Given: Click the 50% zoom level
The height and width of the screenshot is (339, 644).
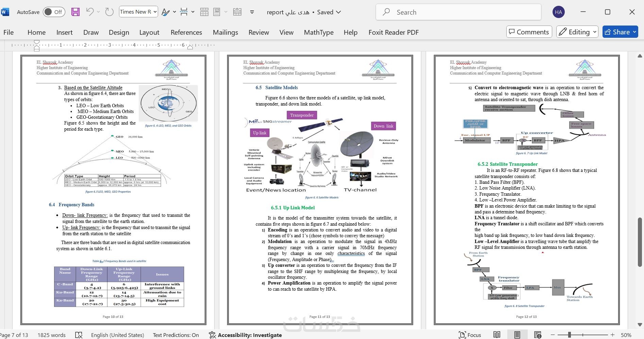Looking at the screenshot, I should (x=626, y=335).
